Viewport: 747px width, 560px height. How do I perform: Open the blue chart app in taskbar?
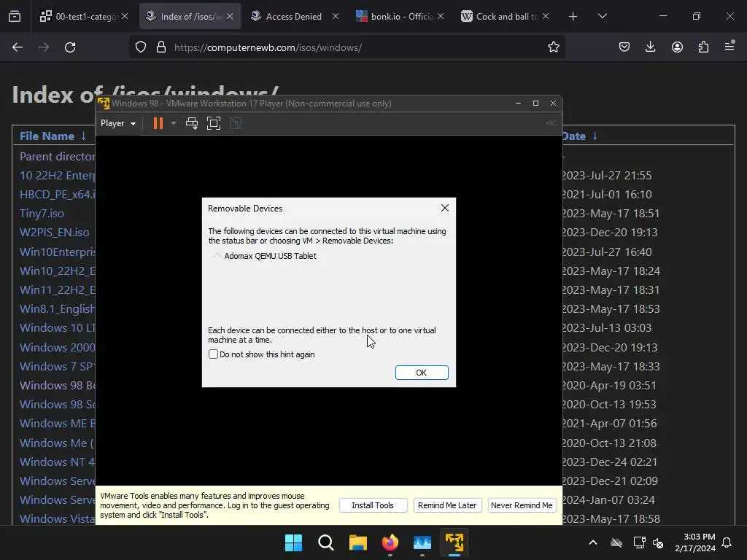(x=422, y=542)
